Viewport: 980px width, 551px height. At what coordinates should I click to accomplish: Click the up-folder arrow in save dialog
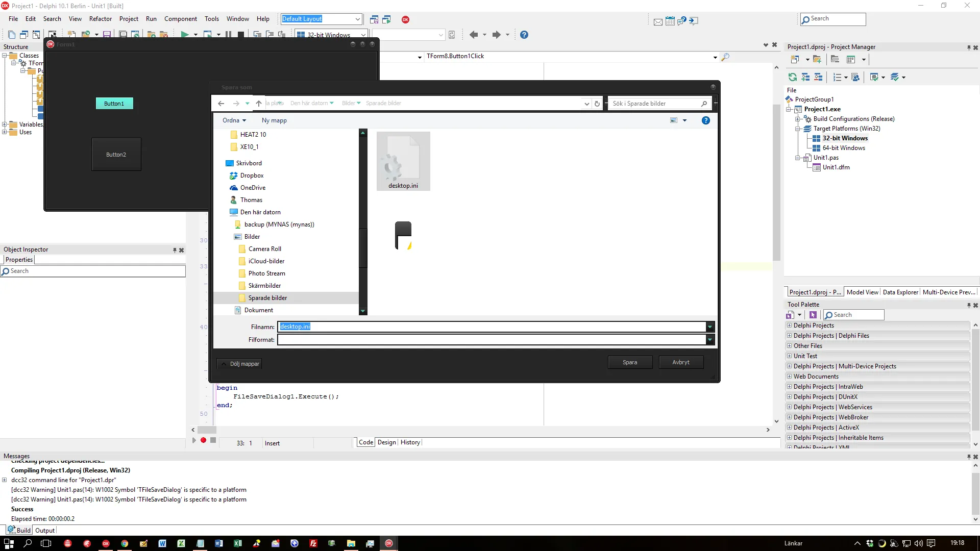click(259, 104)
